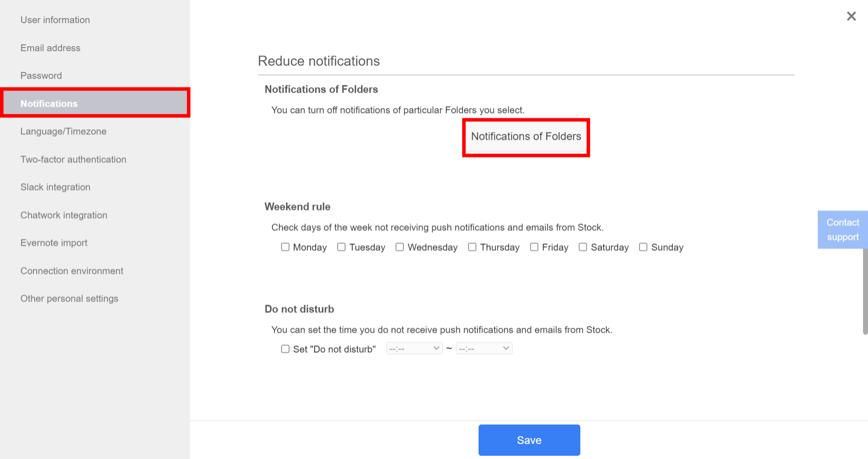Image resolution: width=868 pixels, height=459 pixels.
Task: Check the Wednesday weekend rule checkbox
Action: (x=400, y=247)
